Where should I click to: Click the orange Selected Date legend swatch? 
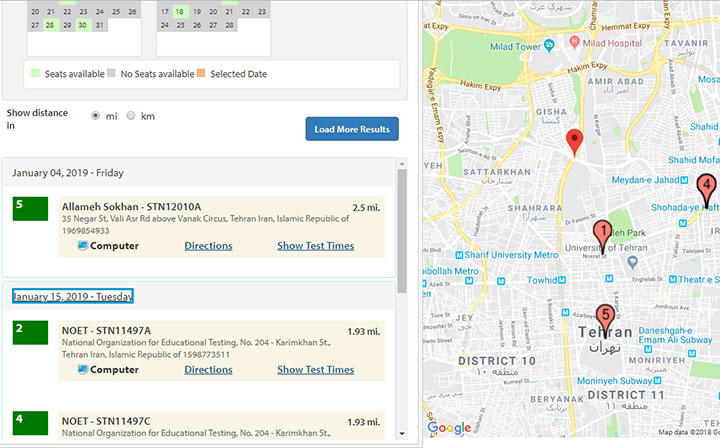[201, 73]
